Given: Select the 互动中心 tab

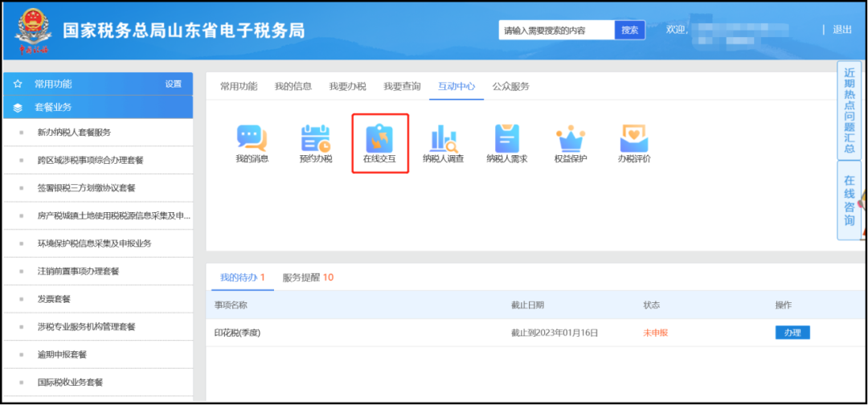Looking at the screenshot, I should tap(457, 86).
